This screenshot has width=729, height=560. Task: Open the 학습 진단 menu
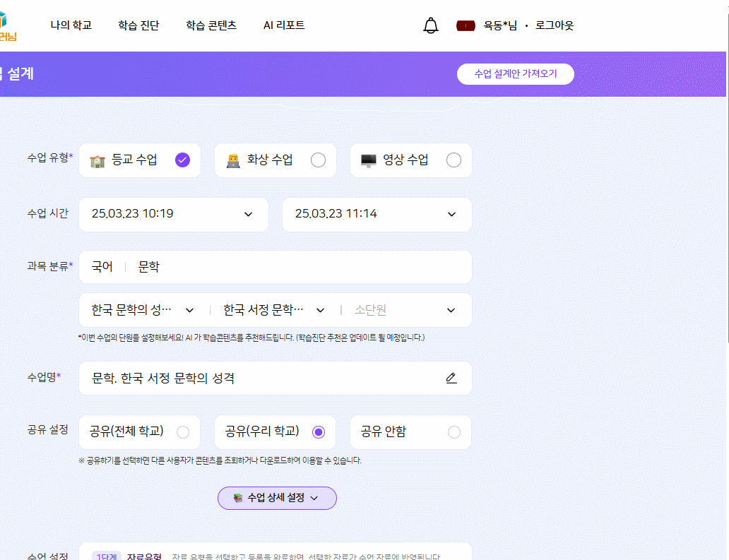pyautogui.click(x=138, y=25)
